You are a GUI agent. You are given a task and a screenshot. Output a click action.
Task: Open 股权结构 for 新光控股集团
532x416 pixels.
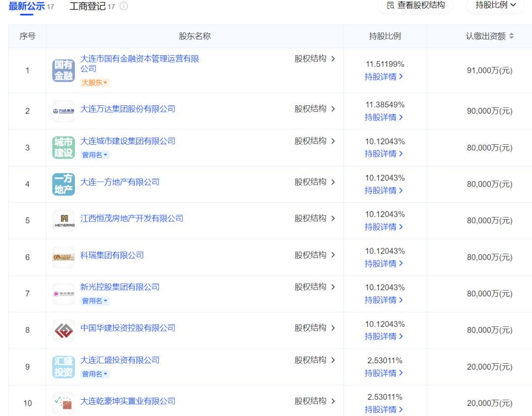[314, 287]
